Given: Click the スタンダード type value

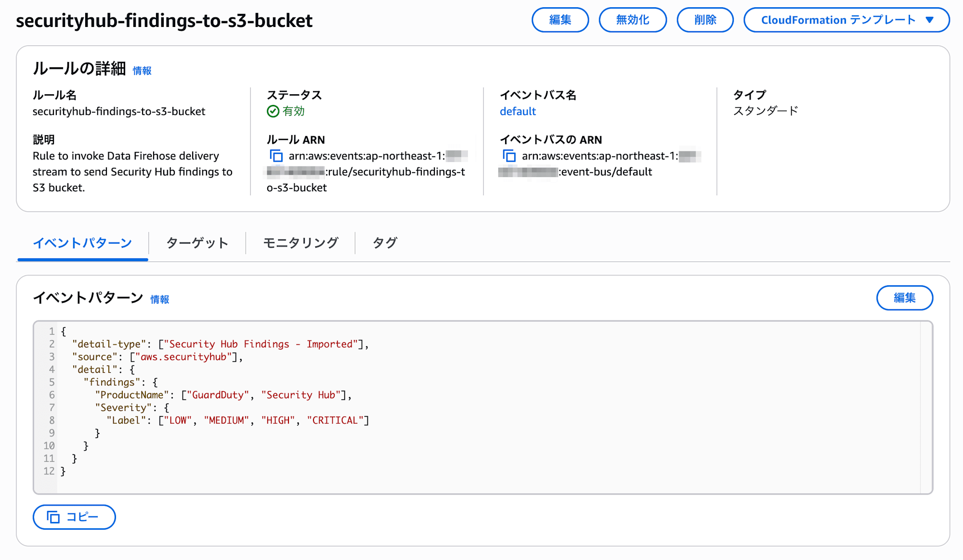Looking at the screenshot, I should pyautogui.click(x=765, y=111).
